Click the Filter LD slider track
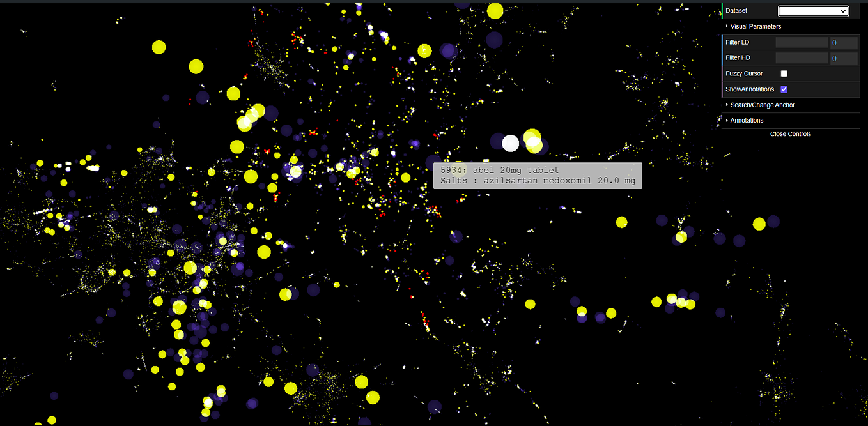 (801, 42)
